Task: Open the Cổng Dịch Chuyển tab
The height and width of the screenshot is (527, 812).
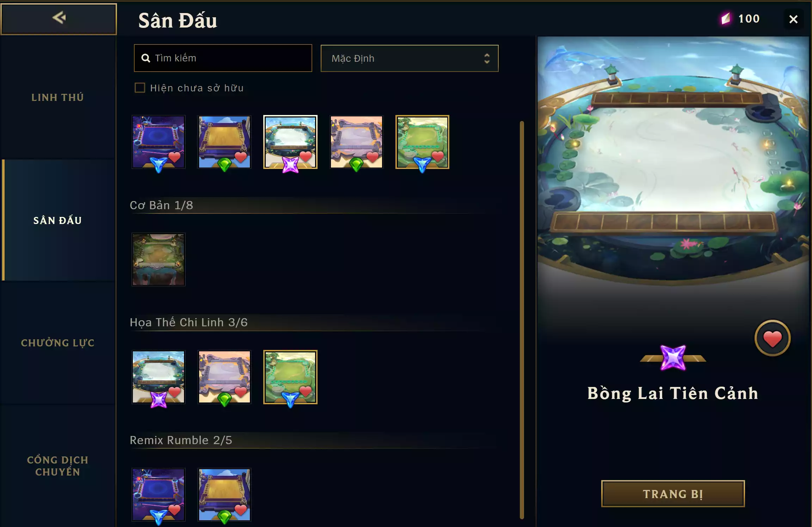Action: point(58,466)
